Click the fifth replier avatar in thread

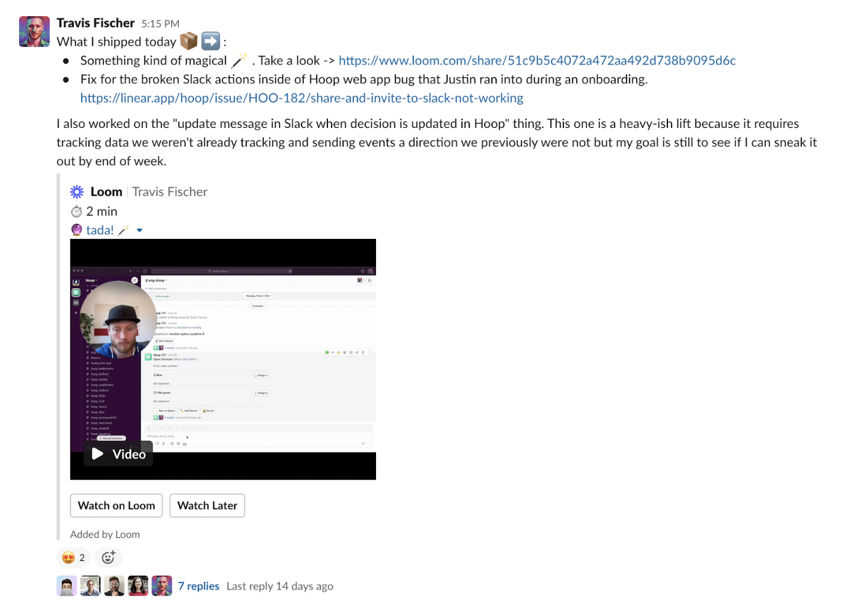[x=162, y=586]
